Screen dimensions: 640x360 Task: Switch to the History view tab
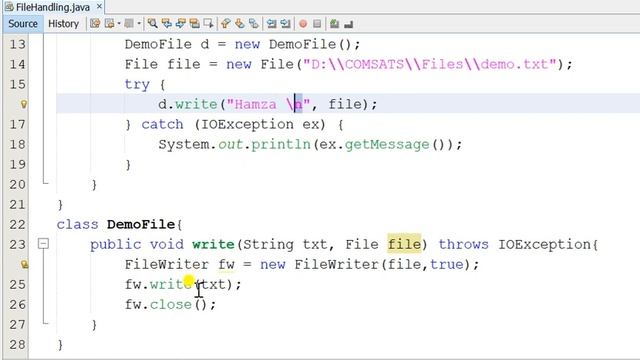(x=63, y=24)
